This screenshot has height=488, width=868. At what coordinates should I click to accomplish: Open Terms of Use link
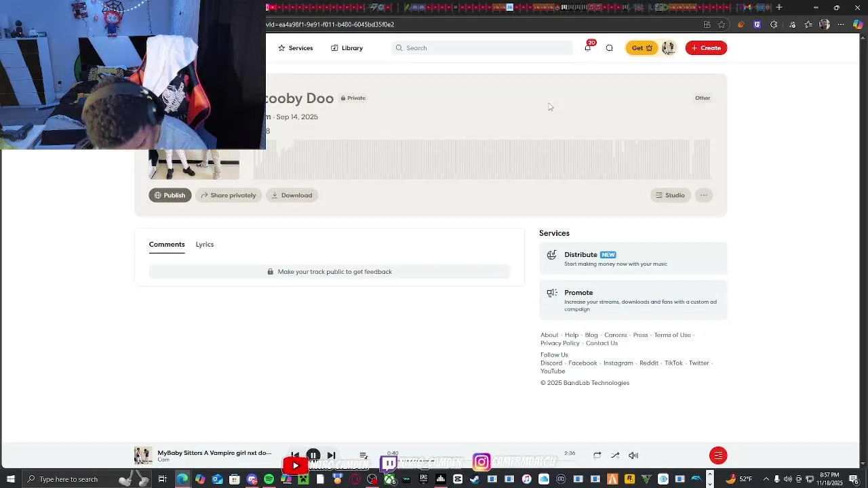point(672,335)
